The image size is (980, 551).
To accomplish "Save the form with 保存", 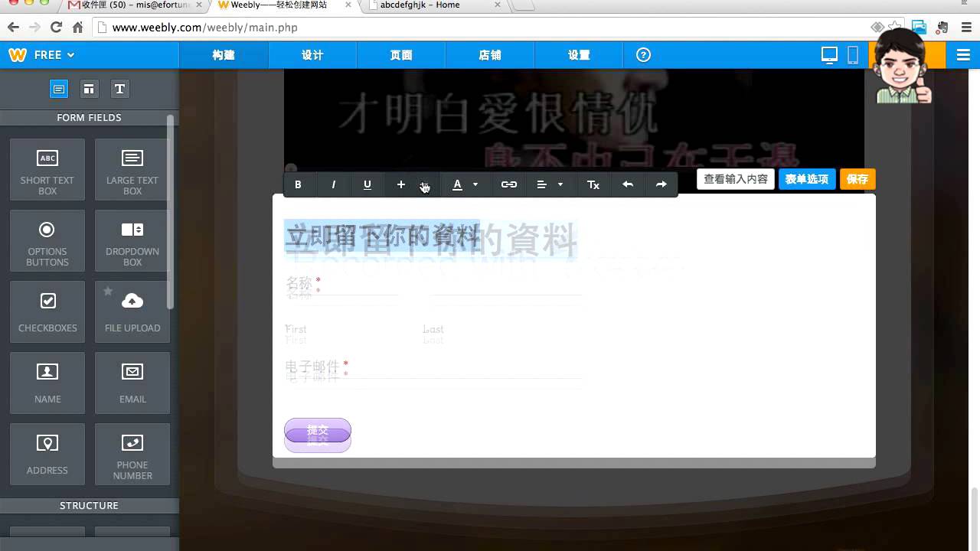I will [x=857, y=179].
